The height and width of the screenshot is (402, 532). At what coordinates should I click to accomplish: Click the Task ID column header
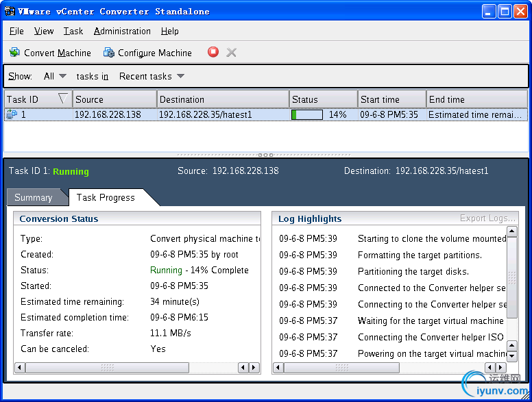point(38,99)
